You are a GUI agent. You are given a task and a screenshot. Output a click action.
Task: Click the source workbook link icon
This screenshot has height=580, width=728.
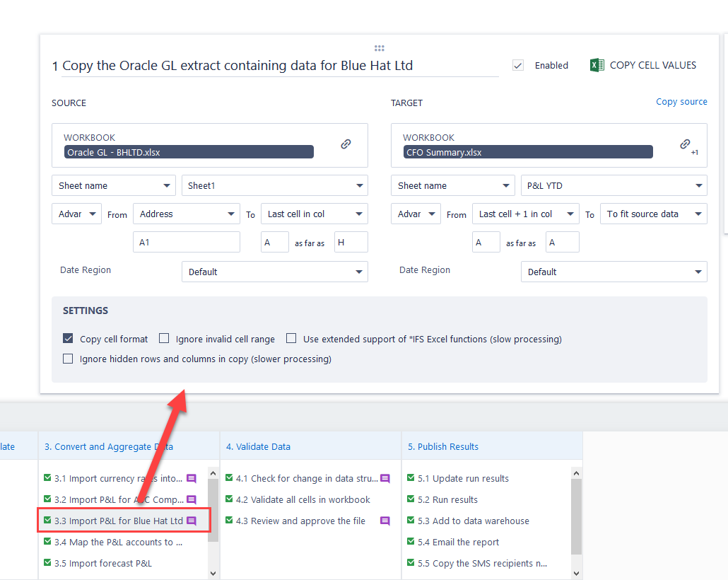click(346, 144)
